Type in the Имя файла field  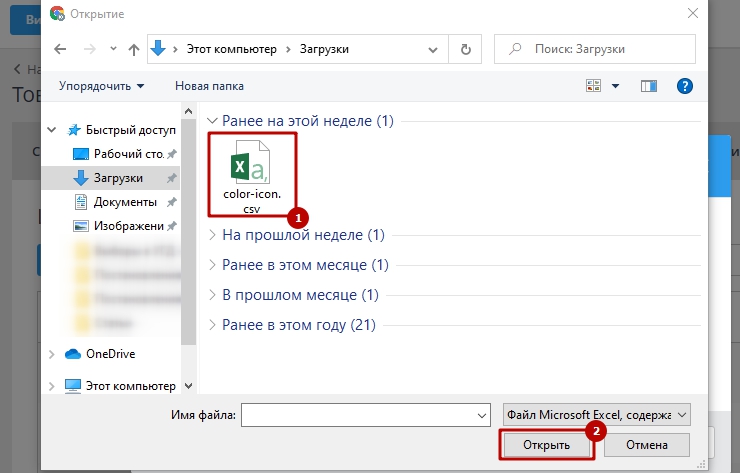pyautogui.click(x=357, y=414)
